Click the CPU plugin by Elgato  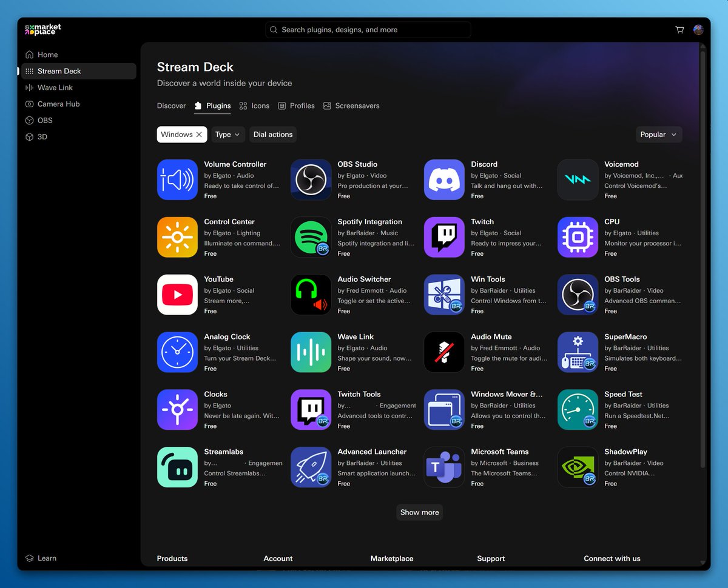577,237
